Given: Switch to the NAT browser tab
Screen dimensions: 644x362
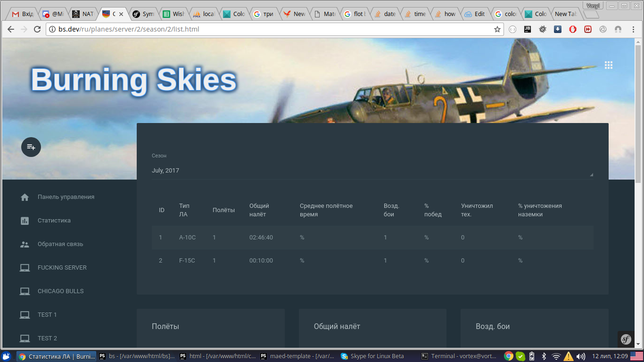Looking at the screenshot, I should (x=83, y=14).
